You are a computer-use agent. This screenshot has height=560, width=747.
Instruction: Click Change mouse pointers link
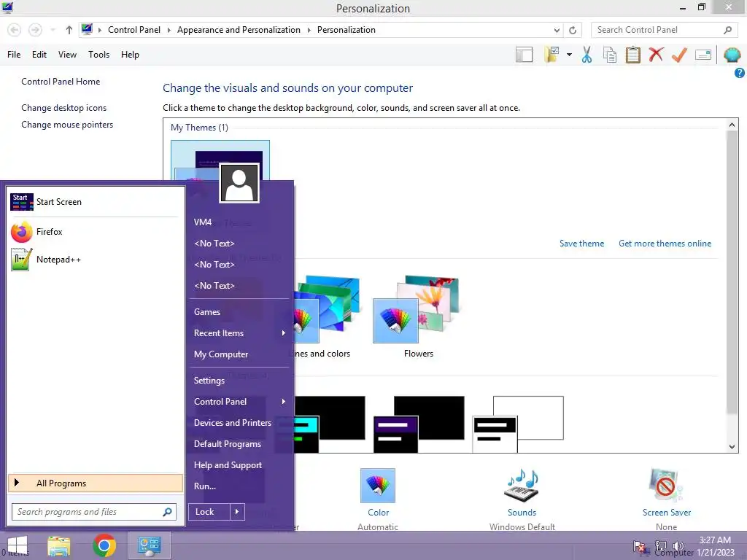coord(67,124)
